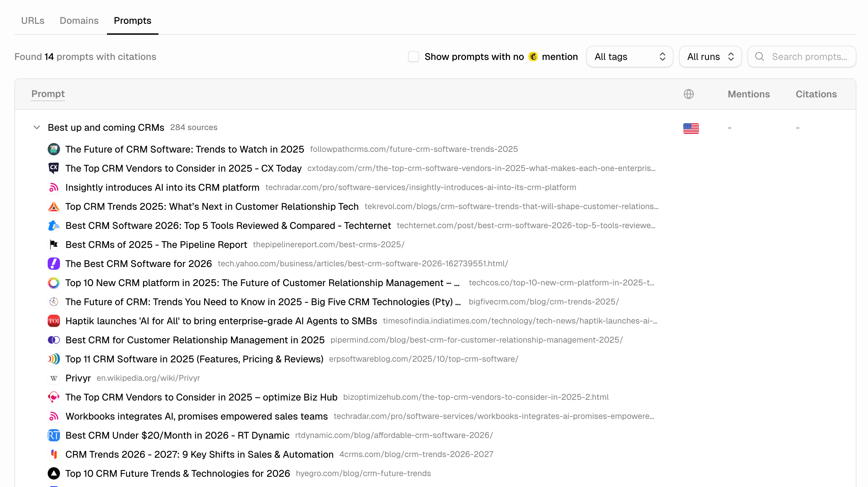Click the Wikipedia W favicon
Viewport: 868px width, 487px height.
pos(54,378)
